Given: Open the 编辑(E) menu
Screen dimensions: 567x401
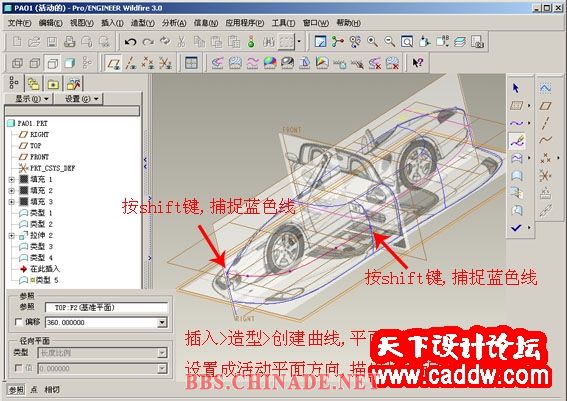Looking at the screenshot, I should click(x=50, y=23).
